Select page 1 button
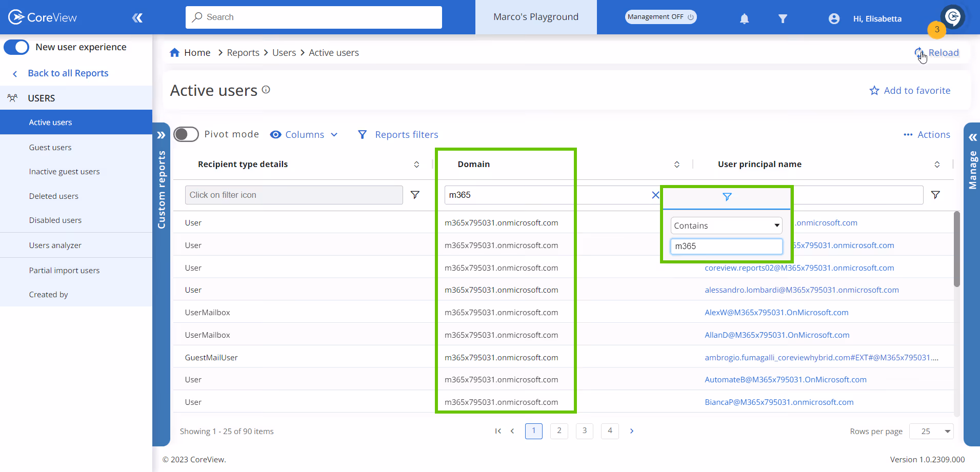 pos(534,431)
